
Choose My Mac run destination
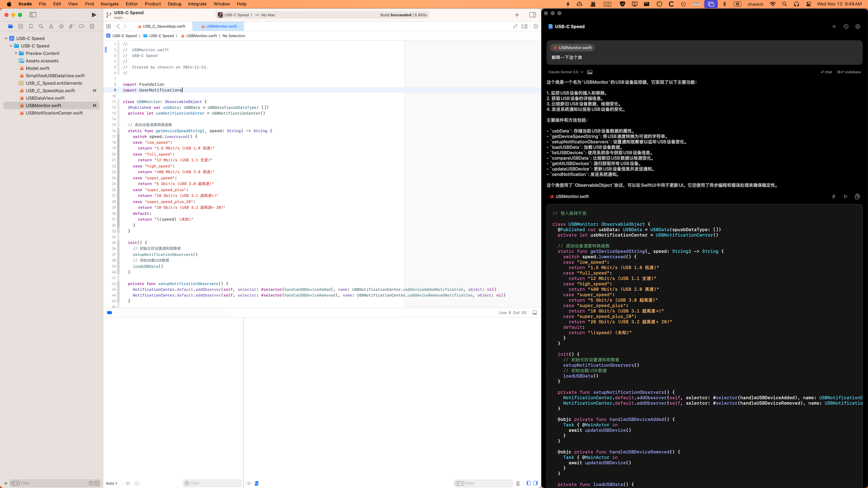tap(265, 15)
